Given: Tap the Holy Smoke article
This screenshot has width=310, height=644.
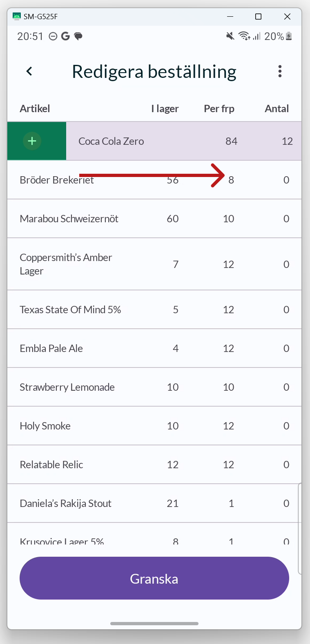Looking at the screenshot, I should (45, 426).
